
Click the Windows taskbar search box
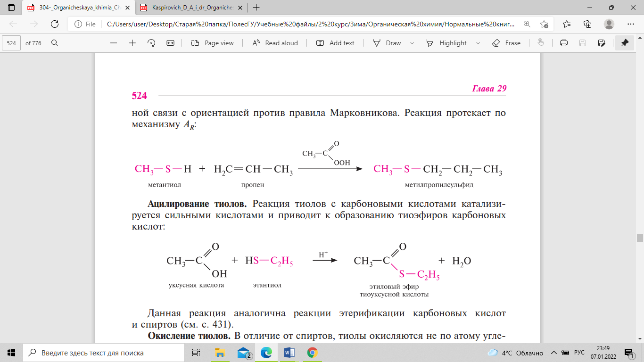point(103,353)
